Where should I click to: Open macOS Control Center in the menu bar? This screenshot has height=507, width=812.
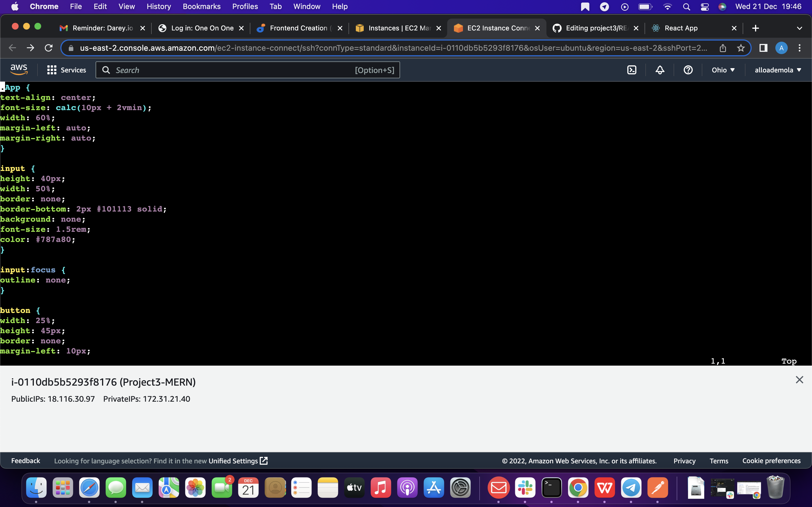click(704, 6)
